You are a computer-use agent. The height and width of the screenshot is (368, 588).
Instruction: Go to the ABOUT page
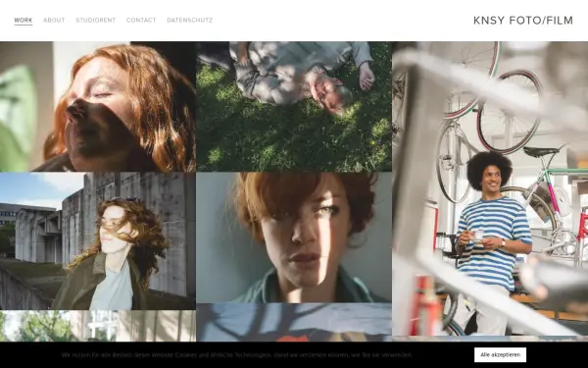click(54, 21)
